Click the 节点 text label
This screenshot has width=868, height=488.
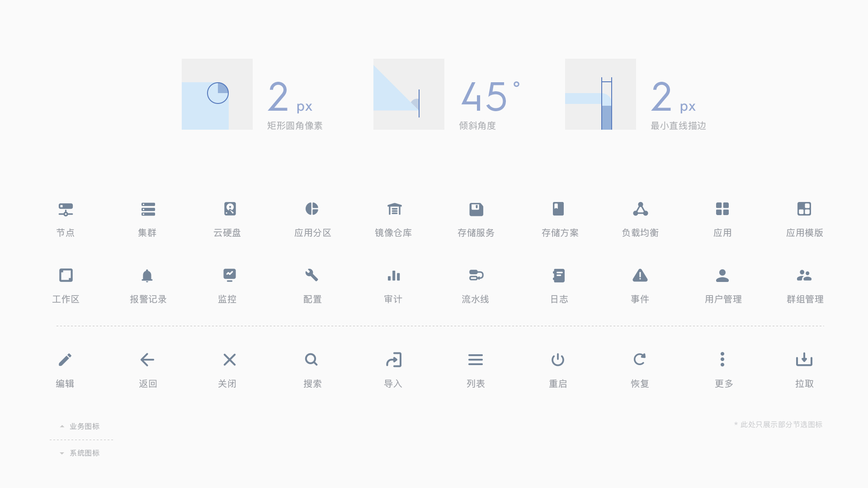[x=66, y=233]
